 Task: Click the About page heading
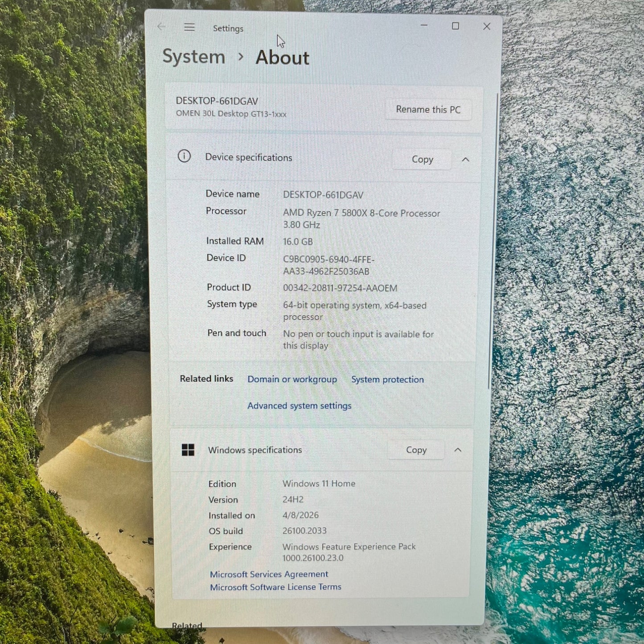pyautogui.click(x=283, y=58)
